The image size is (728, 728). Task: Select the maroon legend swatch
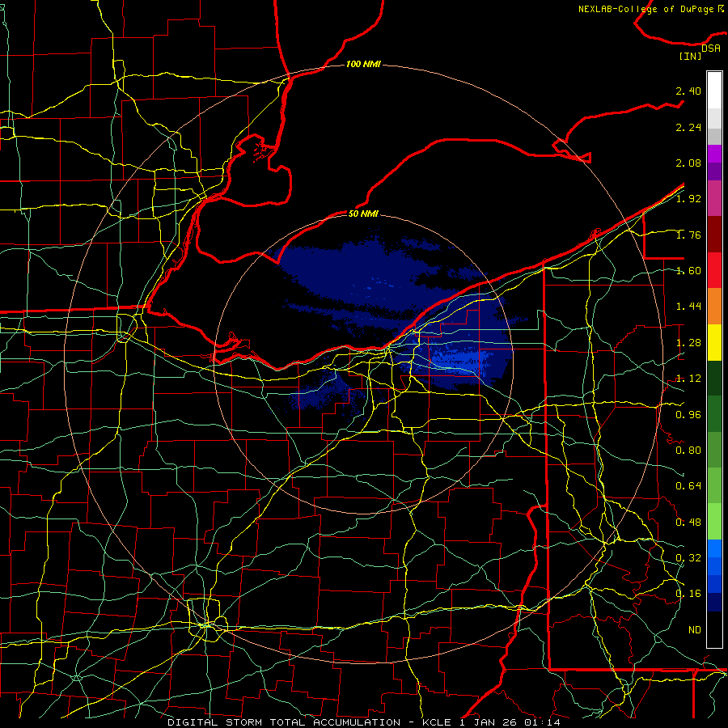714,235
